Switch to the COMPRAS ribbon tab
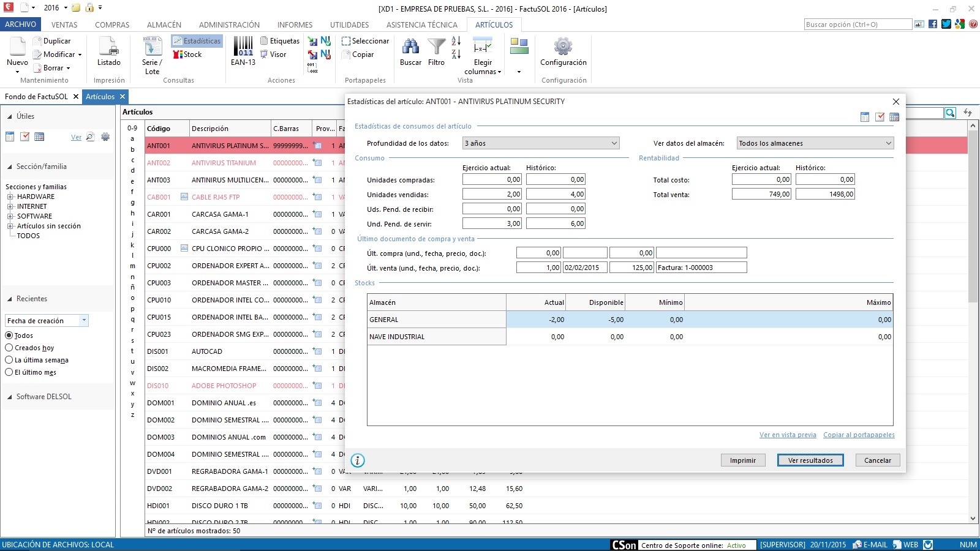 coord(112,25)
